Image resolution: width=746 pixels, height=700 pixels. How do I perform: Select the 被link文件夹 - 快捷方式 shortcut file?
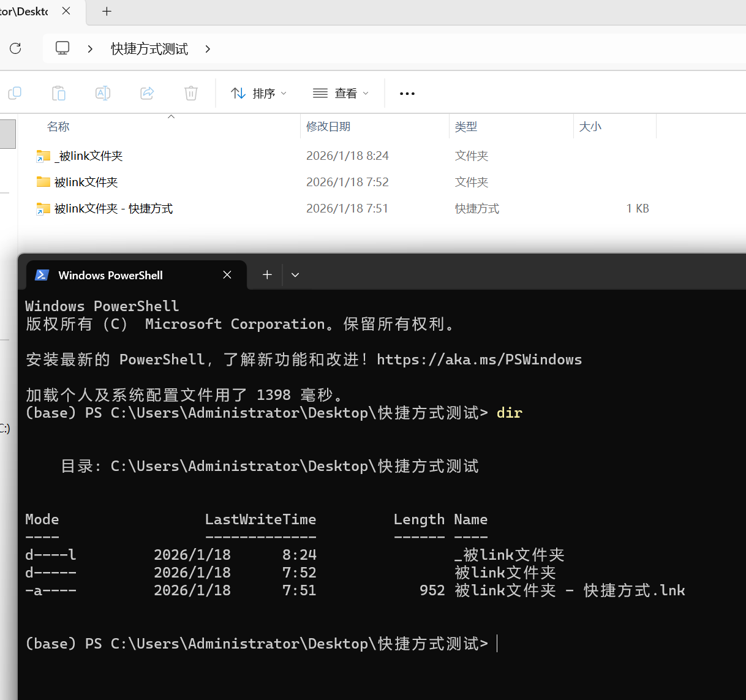(x=345, y=209)
